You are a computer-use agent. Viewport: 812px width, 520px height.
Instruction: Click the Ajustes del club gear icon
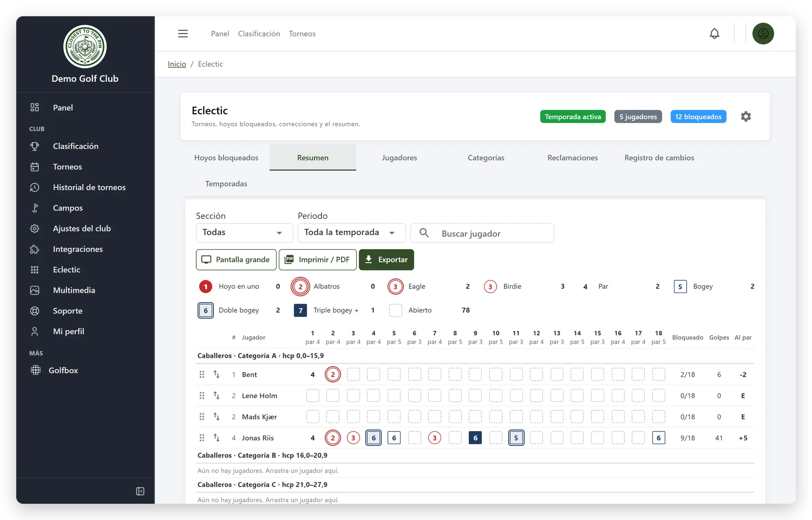click(x=35, y=228)
